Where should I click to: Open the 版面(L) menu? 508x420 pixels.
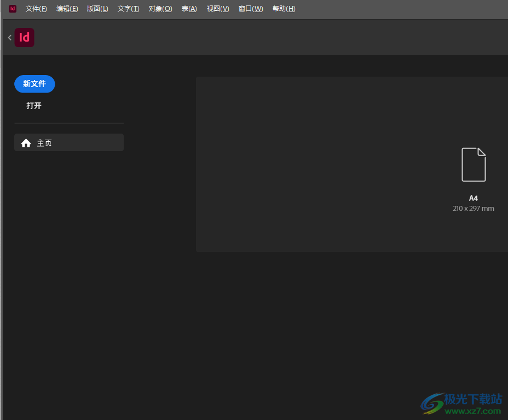tap(97, 9)
